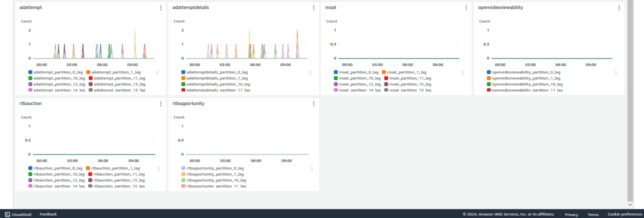The width and height of the screenshot is (644, 218).
Task: Toggle the adattemptdetails_partition_0_lag series
Action: click(214, 72)
